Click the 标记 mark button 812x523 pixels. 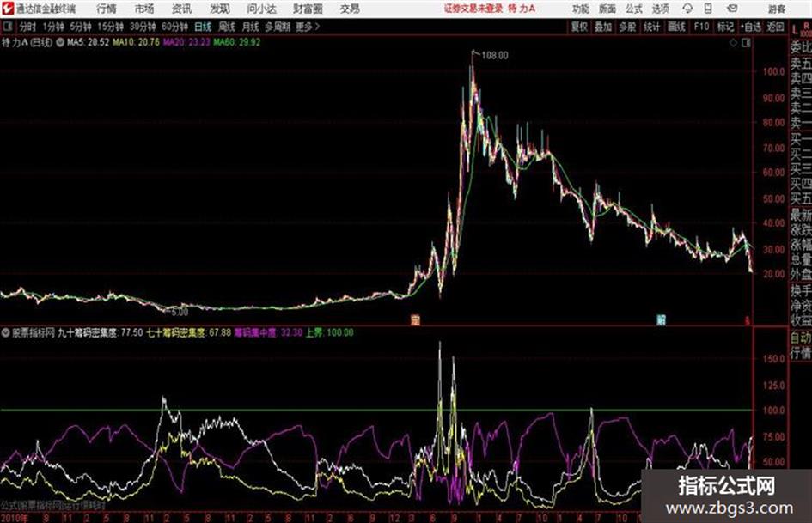coord(725,27)
